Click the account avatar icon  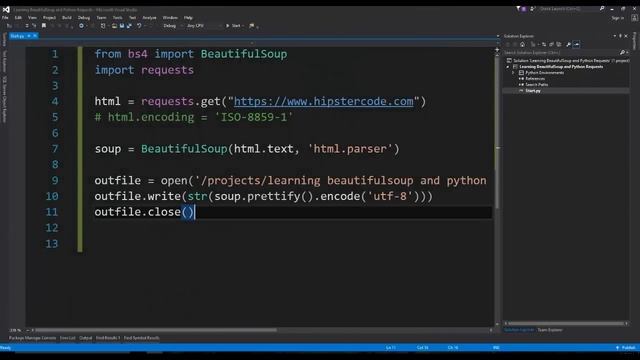click(x=634, y=18)
